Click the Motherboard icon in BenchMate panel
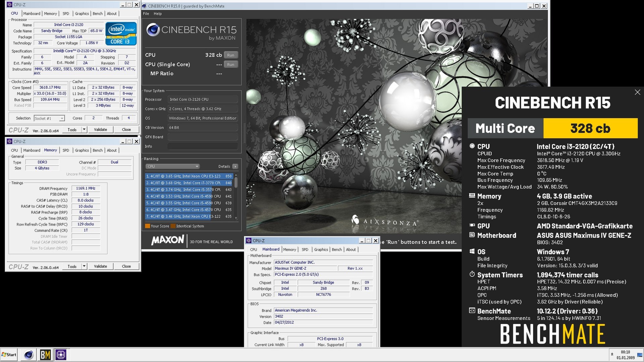This screenshot has height=362, width=644. click(x=472, y=235)
